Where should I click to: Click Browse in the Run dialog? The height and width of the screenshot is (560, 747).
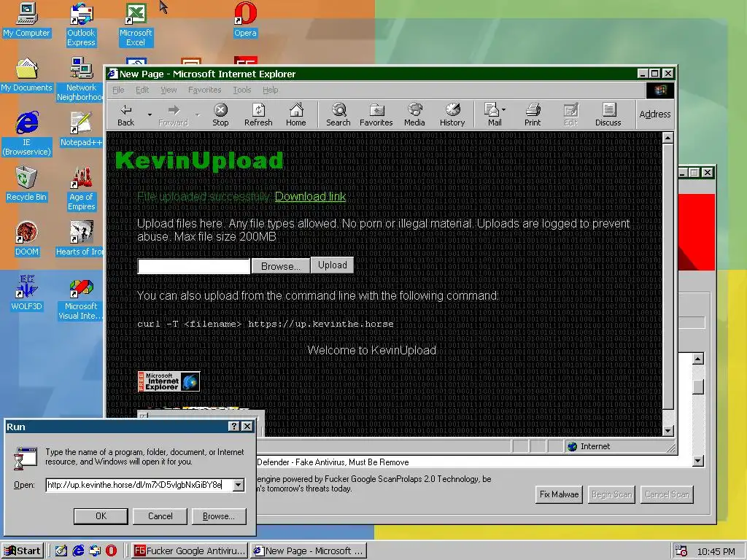click(219, 516)
